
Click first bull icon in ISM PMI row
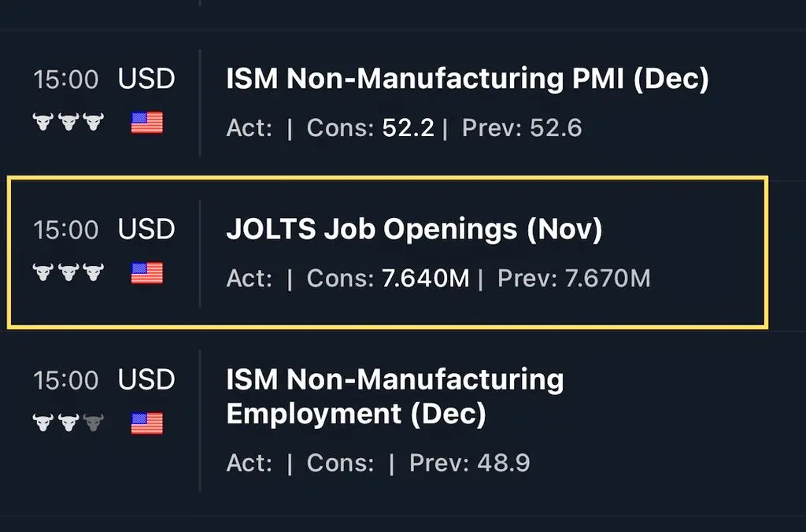tap(43, 123)
